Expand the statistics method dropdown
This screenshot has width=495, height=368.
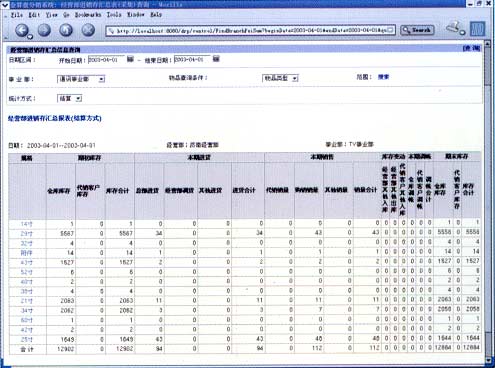coord(70,98)
